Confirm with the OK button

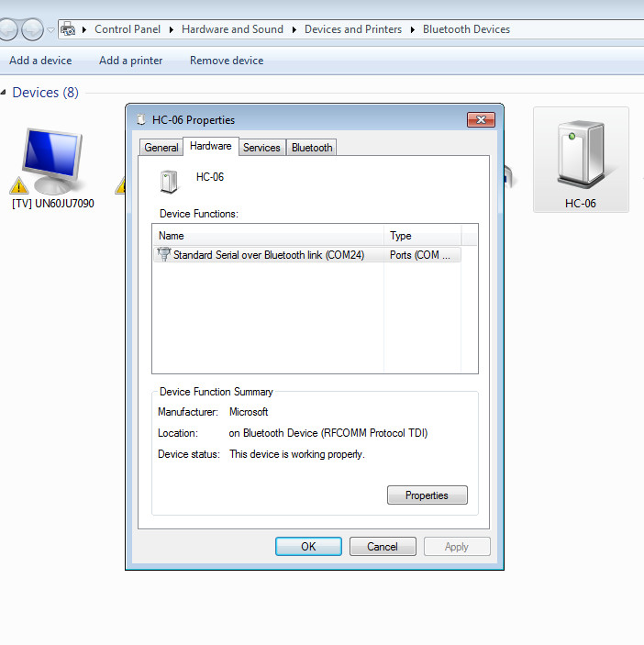308,546
